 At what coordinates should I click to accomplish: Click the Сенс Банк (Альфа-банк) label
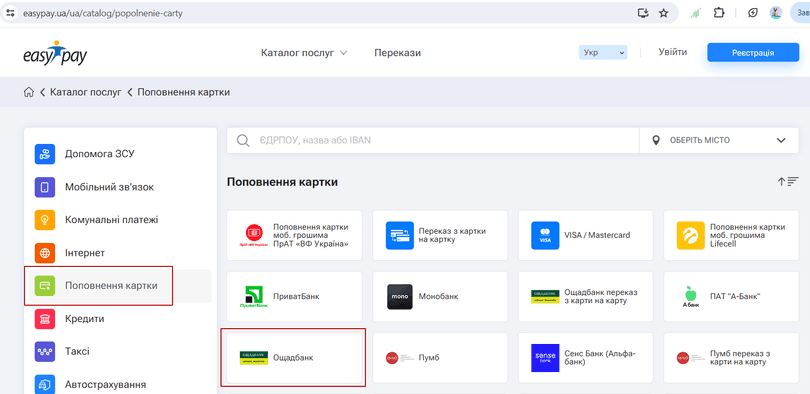(x=600, y=358)
